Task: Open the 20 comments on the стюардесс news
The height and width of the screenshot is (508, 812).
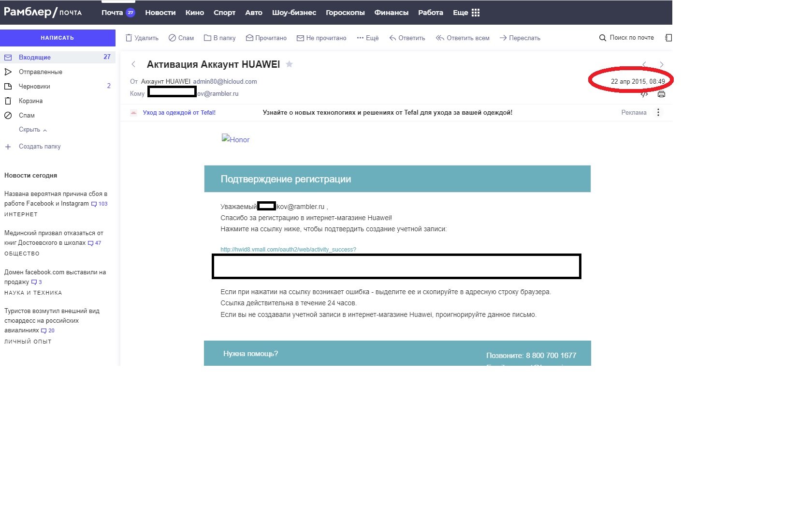Action: click(x=48, y=331)
